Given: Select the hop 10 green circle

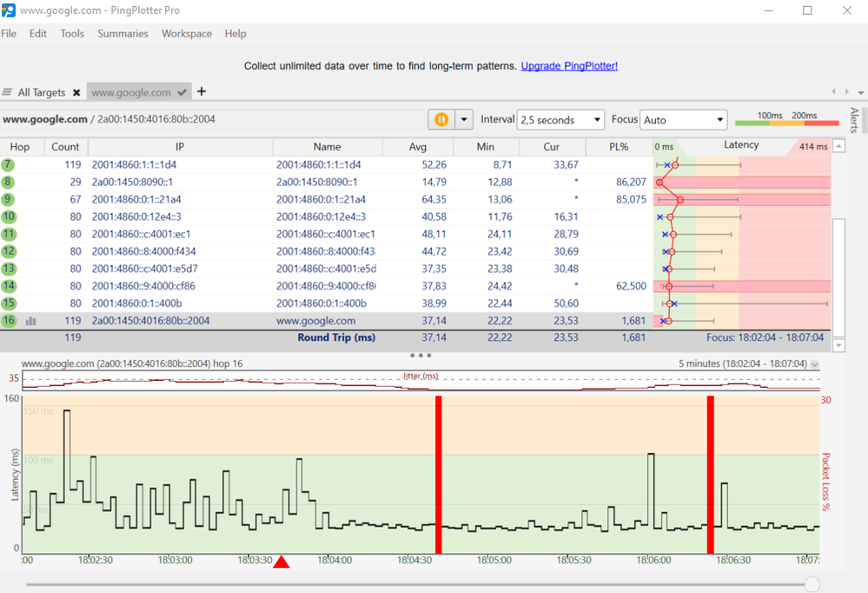Looking at the screenshot, I should point(9,217).
